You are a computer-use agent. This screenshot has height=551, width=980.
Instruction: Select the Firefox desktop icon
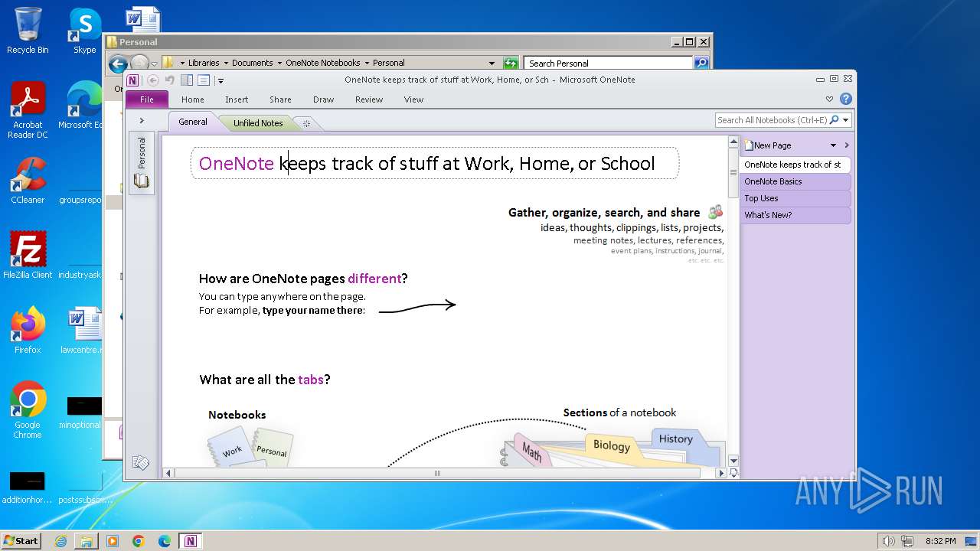click(28, 331)
